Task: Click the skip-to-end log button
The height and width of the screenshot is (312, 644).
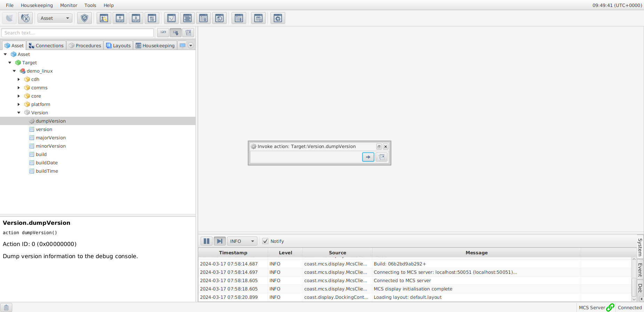Action: 220,241
